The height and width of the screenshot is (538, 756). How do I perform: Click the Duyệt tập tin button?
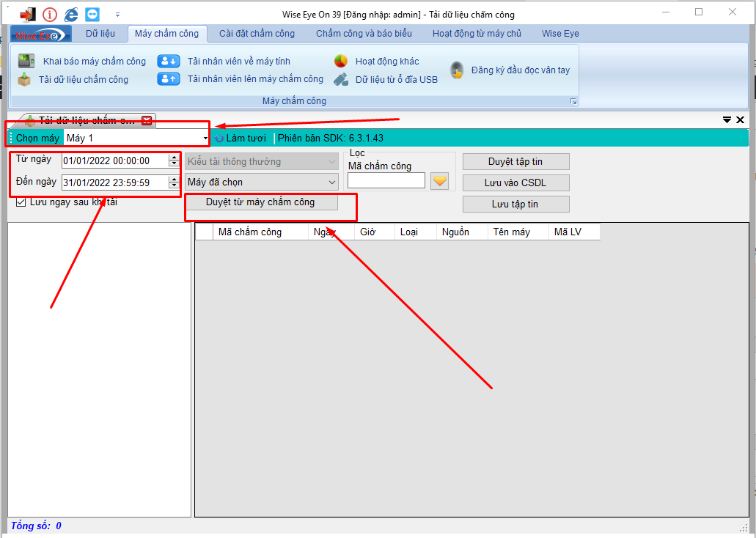pos(516,162)
